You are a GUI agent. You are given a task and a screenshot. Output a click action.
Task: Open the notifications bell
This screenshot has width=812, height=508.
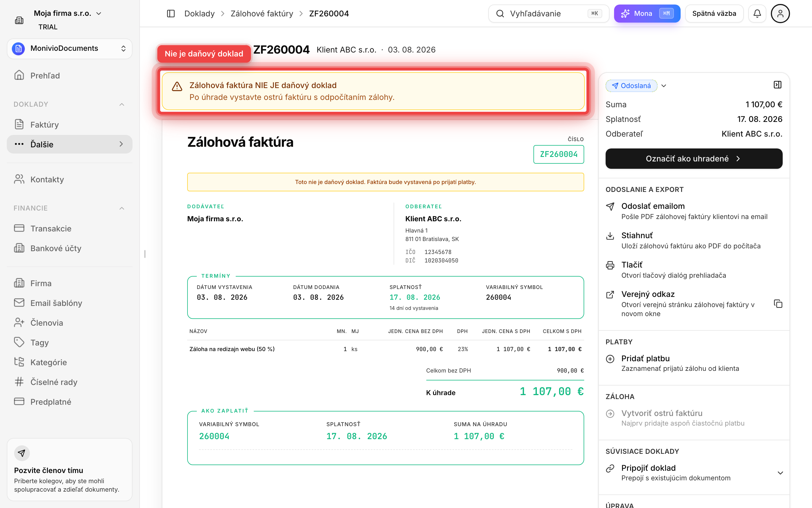tap(757, 14)
